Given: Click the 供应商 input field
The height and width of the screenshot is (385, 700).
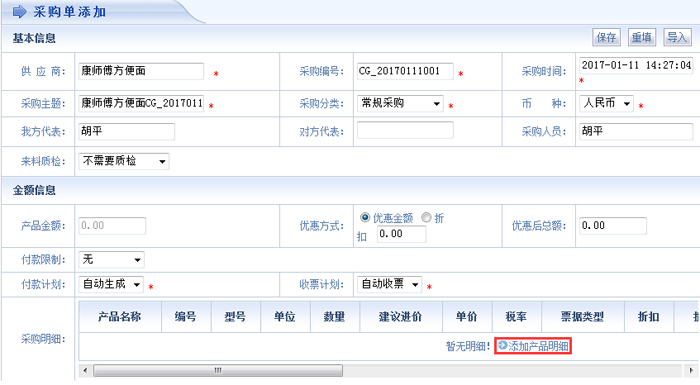Looking at the screenshot, I should coord(141,71).
